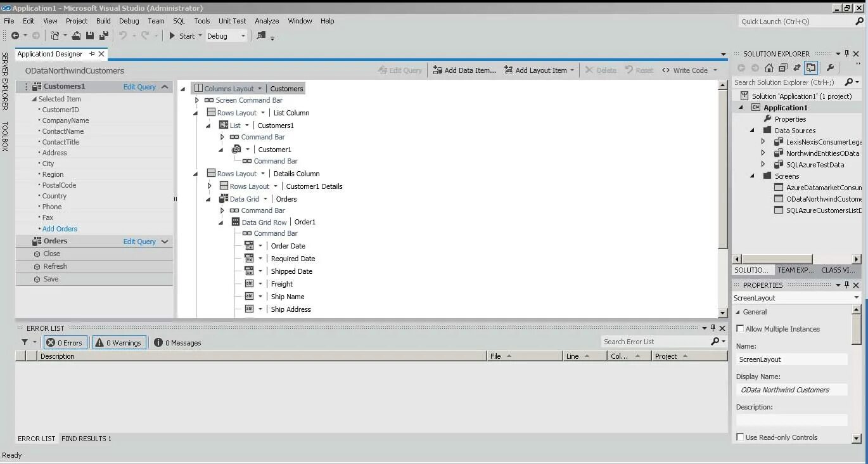Image resolution: width=868 pixels, height=464 pixels.
Task: Click the Ship Address textbox control icon
Action: coord(249,309)
